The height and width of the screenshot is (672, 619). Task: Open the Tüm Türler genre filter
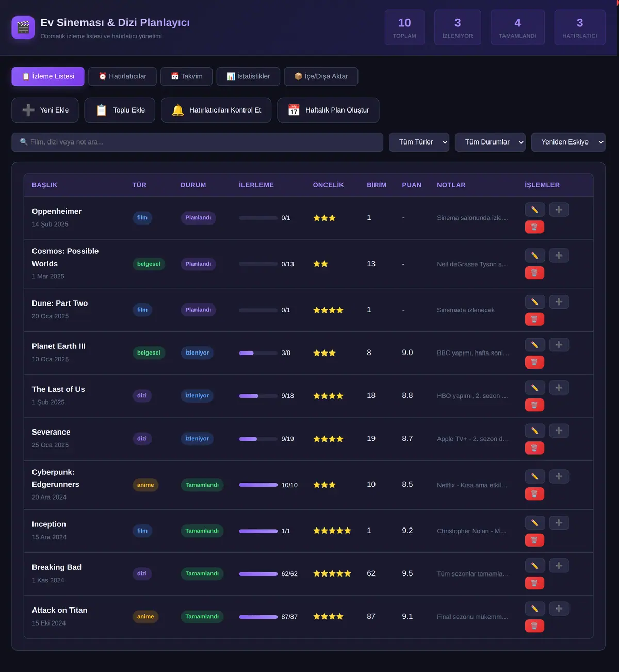coord(419,142)
